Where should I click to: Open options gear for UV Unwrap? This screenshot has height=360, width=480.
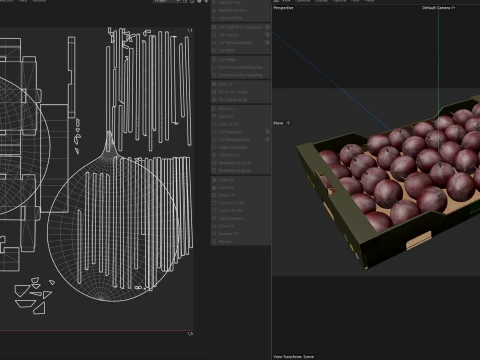267,35
